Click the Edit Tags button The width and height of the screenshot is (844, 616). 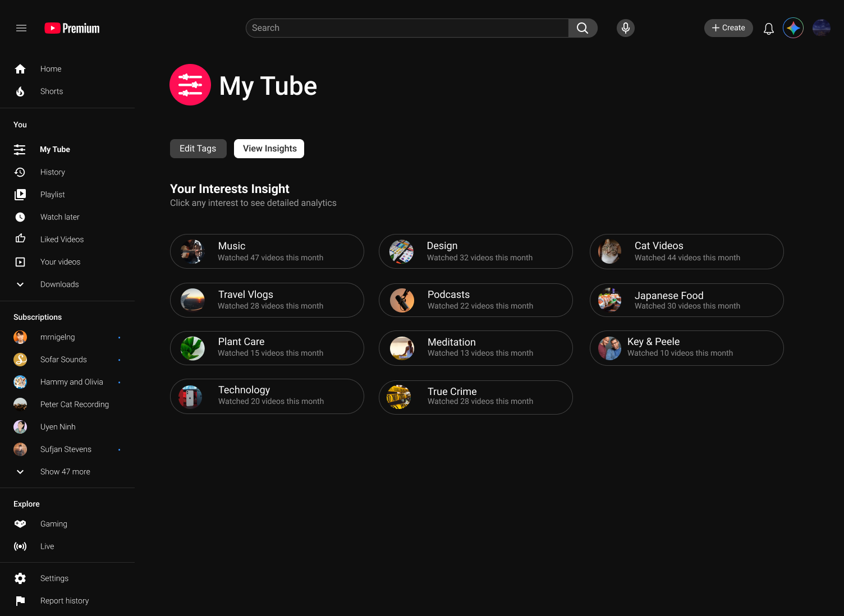[198, 148]
